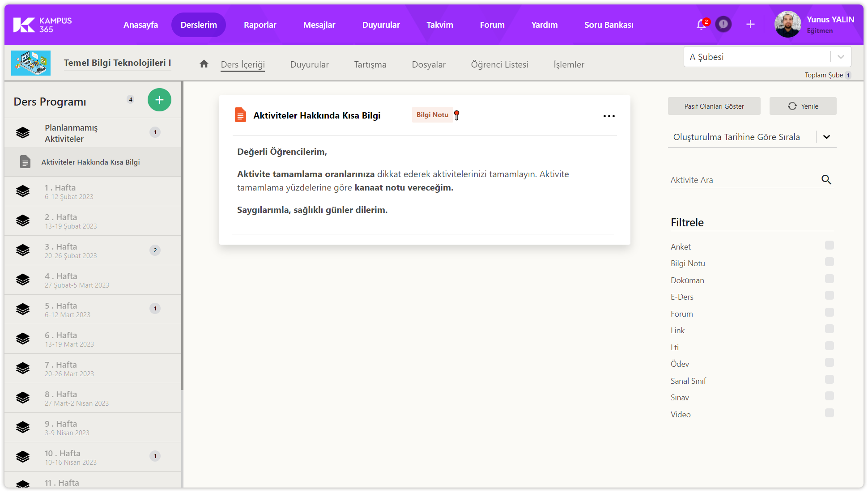This screenshot has width=868, height=492.
Task: Open three-dot menu on activity card
Action: 609,116
